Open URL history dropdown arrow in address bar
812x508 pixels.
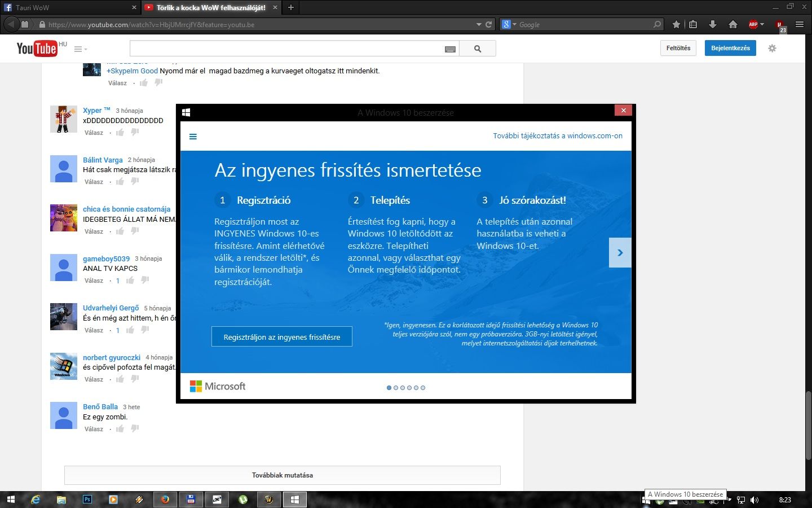click(x=479, y=24)
